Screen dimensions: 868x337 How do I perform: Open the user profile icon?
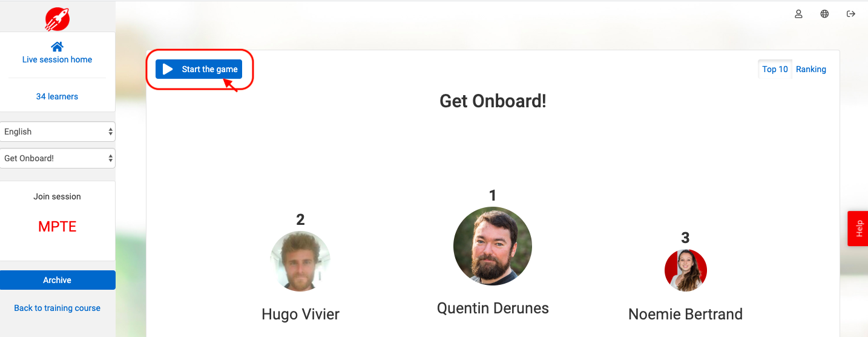click(798, 14)
